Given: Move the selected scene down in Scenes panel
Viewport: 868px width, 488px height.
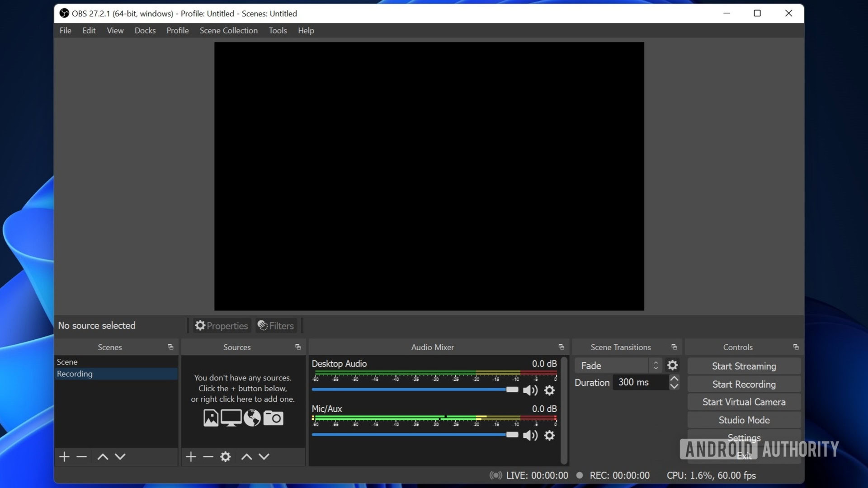Looking at the screenshot, I should pos(120,457).
